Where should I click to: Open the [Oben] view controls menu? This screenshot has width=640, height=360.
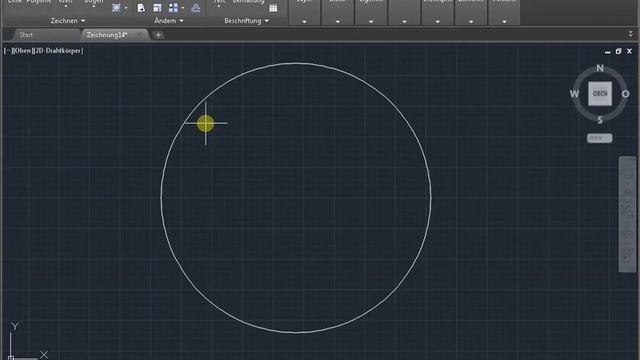click(23, 51)
